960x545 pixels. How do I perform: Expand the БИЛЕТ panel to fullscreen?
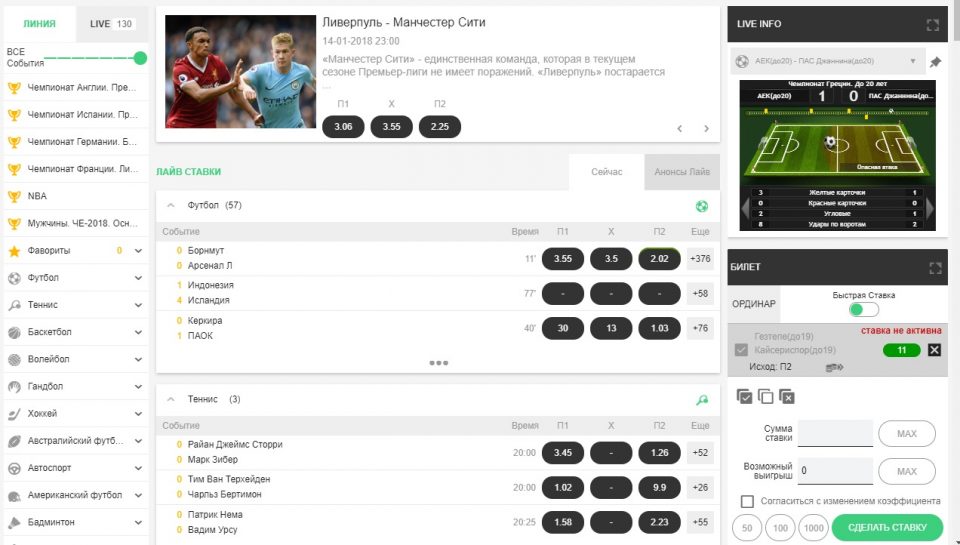935,268
